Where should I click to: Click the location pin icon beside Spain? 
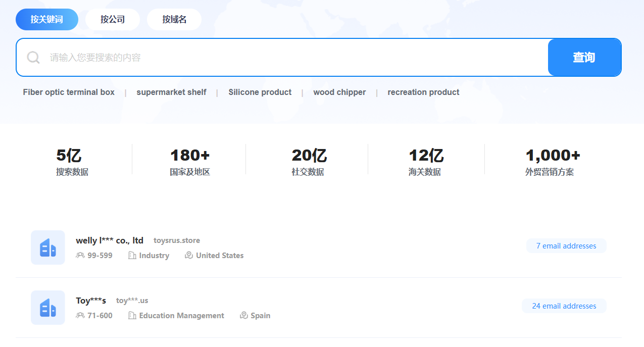coord(244,316)
